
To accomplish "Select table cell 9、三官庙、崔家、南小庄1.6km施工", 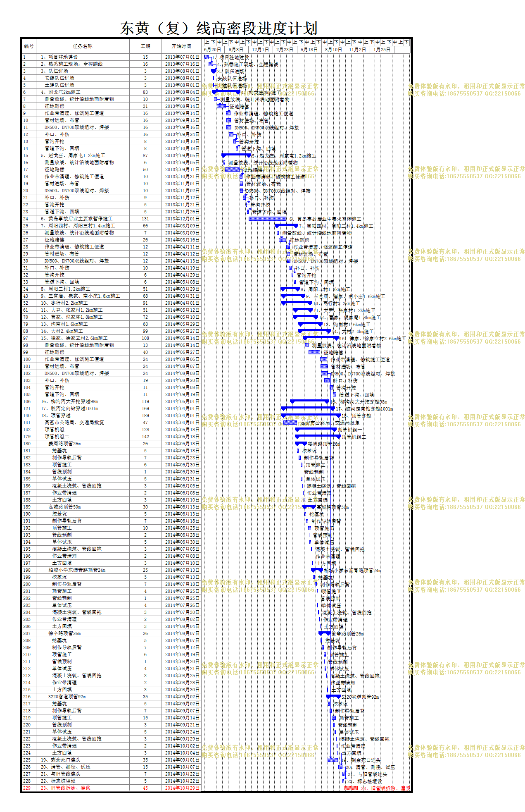I will pyautogui.click(x=83, y=296).
